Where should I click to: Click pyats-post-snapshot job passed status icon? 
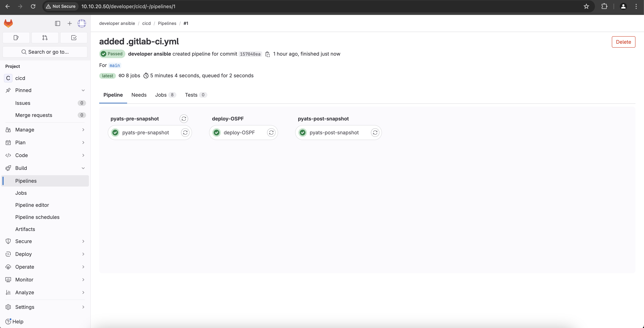point(302,133)
